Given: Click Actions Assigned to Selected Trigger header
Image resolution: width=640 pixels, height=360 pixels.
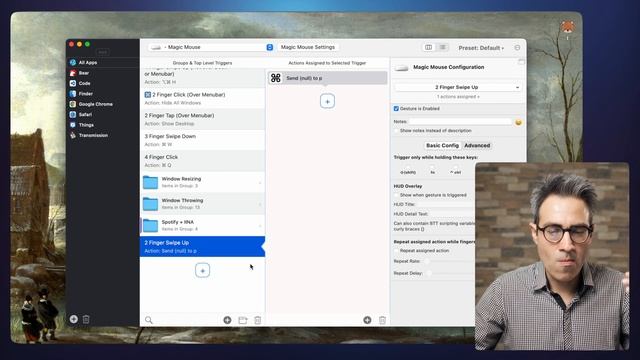Looking at the screenshot, I should (327, 63).
